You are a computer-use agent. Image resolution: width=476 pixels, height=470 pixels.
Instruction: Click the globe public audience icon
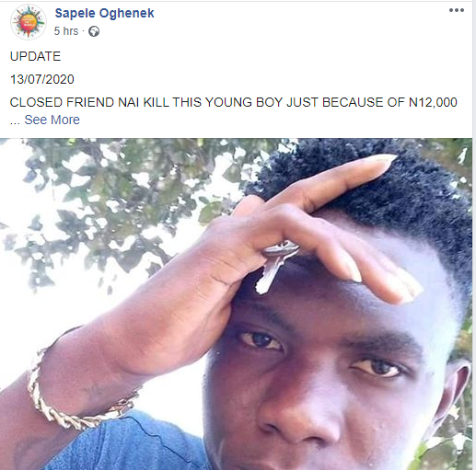94,31
